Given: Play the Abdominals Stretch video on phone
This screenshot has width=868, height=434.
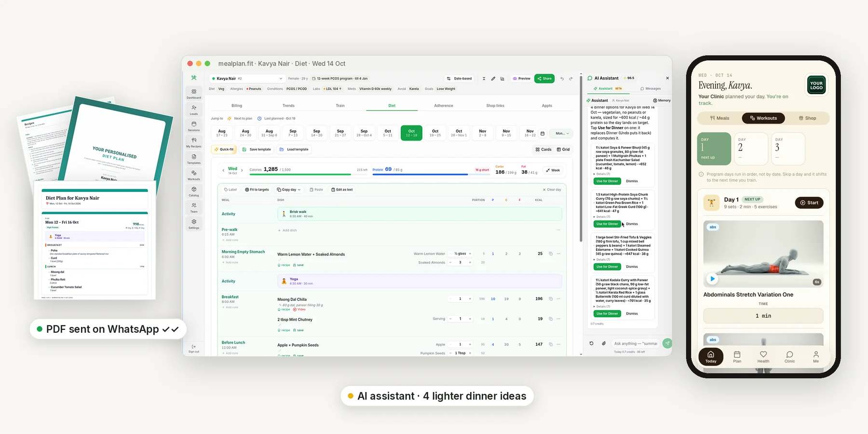Looking at the screenshot, I should tap(712, 279).
